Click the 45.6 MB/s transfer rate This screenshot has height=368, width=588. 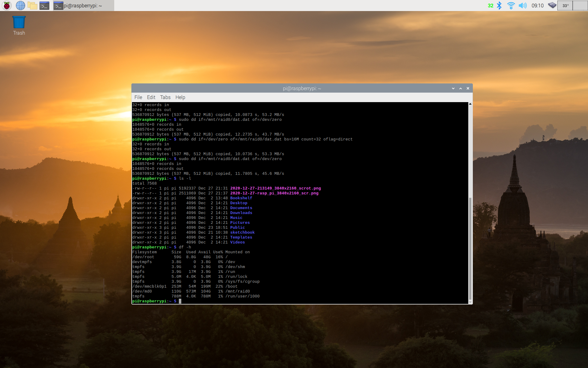[273, 174]
